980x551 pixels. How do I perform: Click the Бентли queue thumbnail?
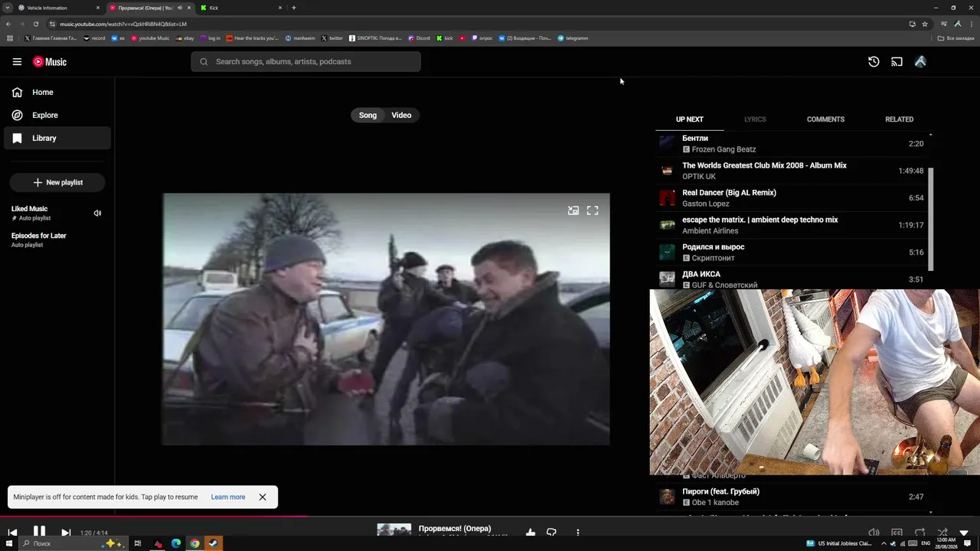668,144
